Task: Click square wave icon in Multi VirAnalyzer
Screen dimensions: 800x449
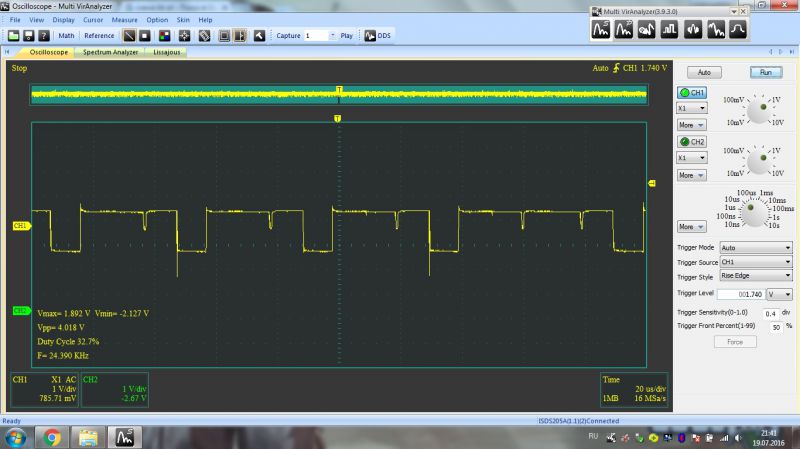Action: click(x=669, y=30)
